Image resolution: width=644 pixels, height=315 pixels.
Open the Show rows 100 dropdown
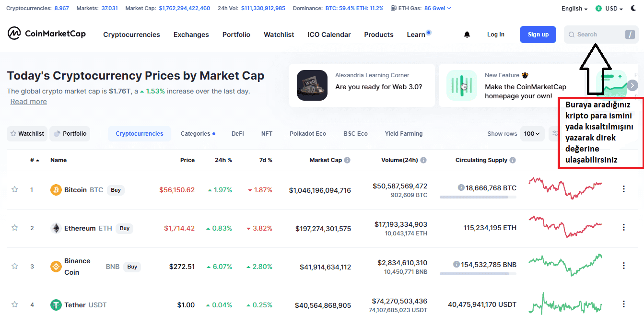[532, 134]
